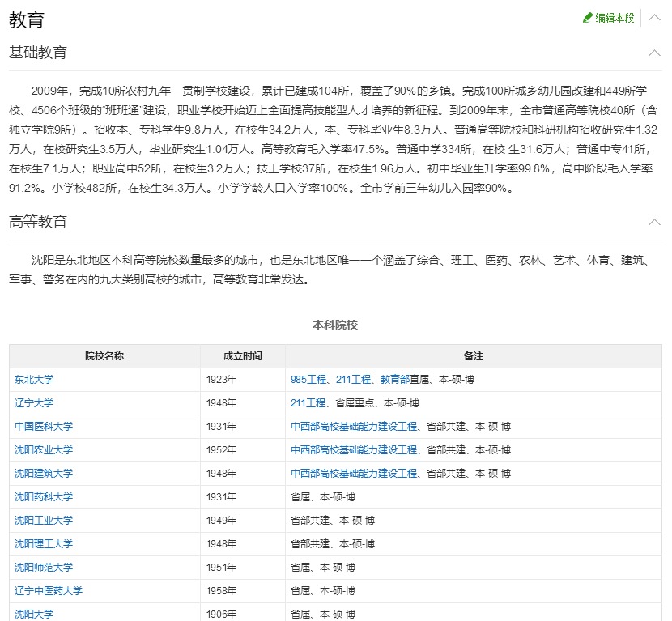Open the 中国医科大学 link
672x621 pixels.
point(44,427)
